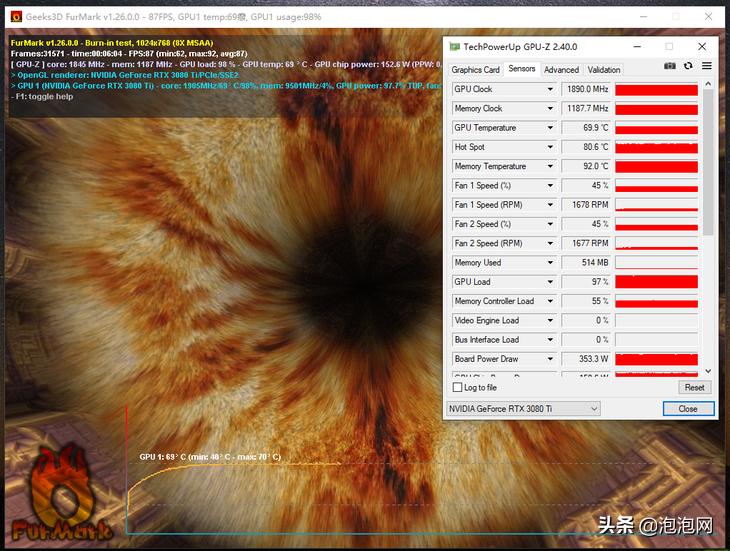Click the Board Power Draw 353.3 W value
Screen dimensions: 730x551
[586, 359]
